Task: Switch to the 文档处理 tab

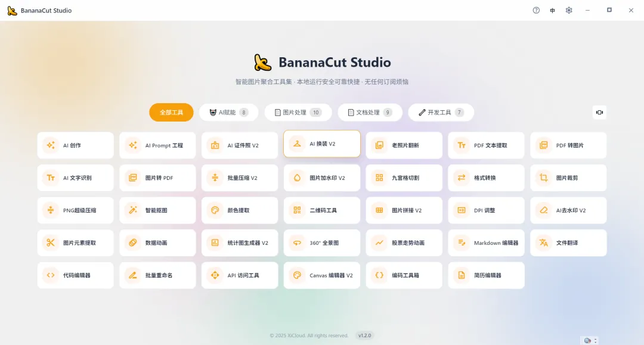Action: (370, 113)
